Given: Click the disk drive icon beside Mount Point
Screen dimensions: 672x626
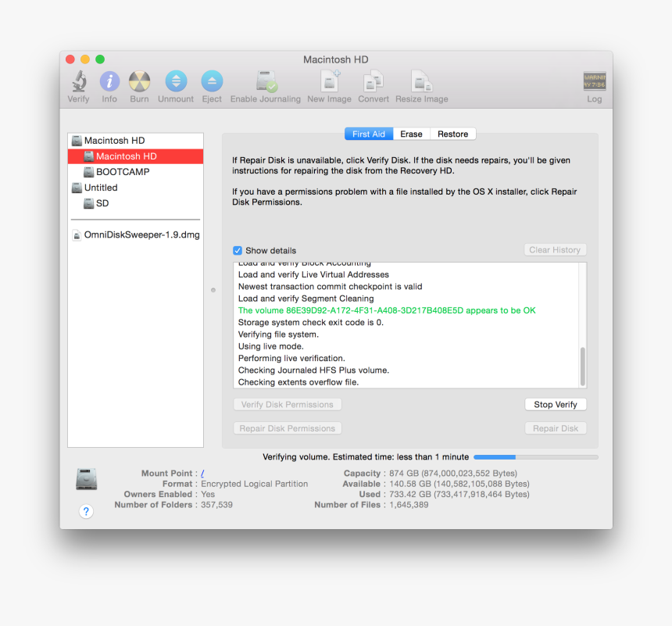Looking at the screenshot, I should pos(86,479).
